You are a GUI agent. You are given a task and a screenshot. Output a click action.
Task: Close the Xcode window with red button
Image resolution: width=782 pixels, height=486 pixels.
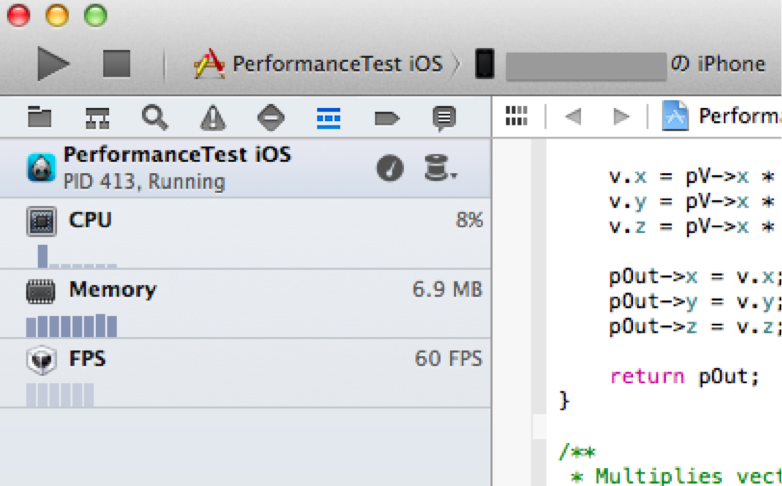coord(18,15)
